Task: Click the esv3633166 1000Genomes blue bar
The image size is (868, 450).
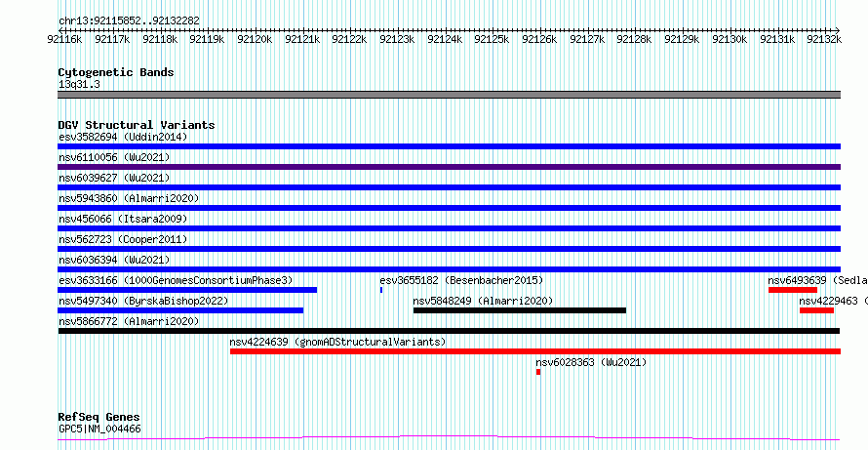Action: [x=187, y=290]
